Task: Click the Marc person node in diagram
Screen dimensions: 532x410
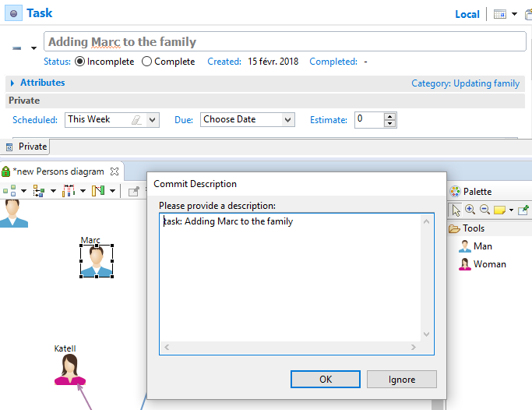Action: [97, 260]
